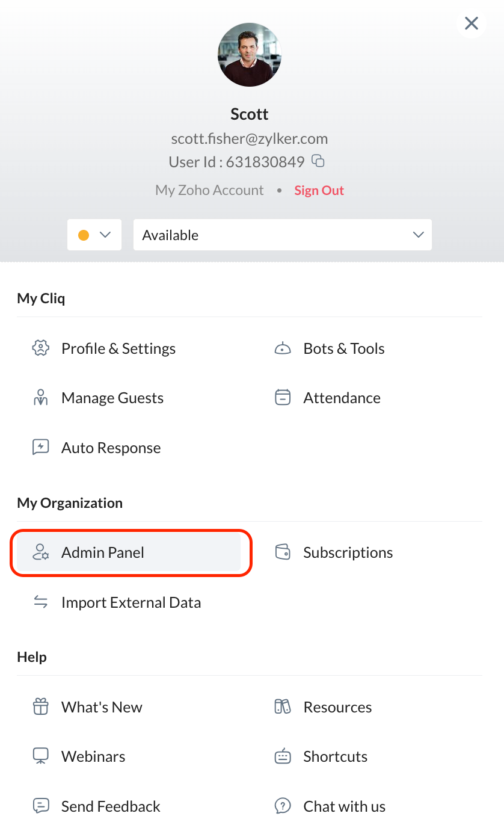Select Import External Data
The height and width of the screenshot is (834, 504).
[131, 602]
